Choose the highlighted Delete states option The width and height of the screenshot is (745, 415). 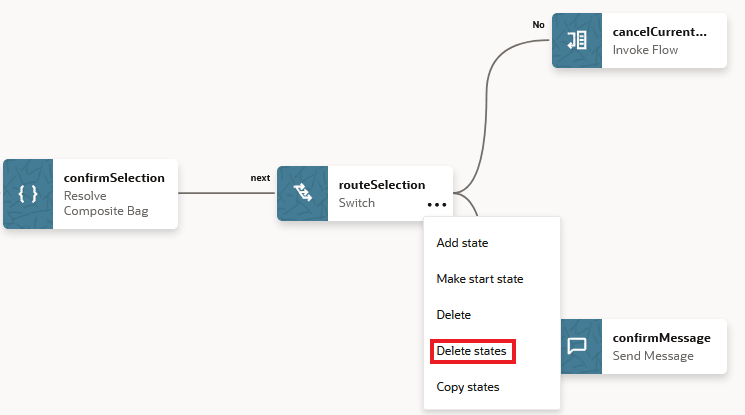(473, 351)
